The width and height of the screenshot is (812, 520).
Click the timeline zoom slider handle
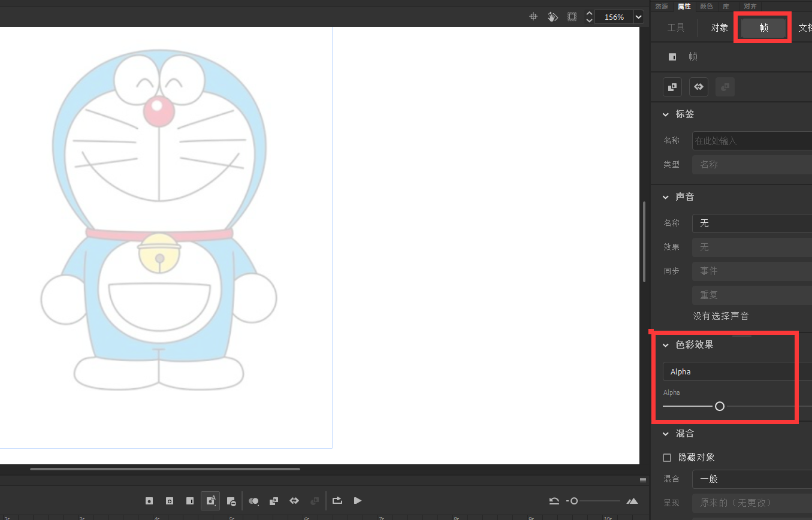tap(574, 501)
